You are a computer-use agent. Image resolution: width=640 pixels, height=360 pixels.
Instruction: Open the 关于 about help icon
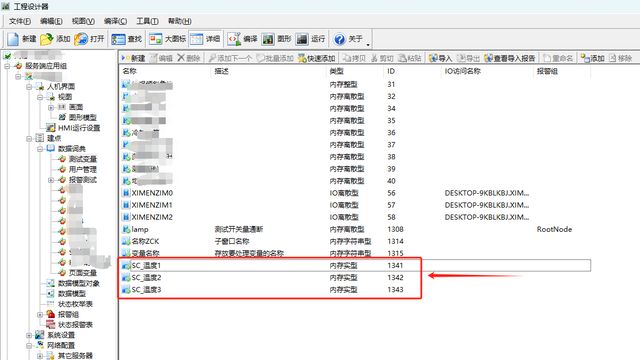coord(339,39)
